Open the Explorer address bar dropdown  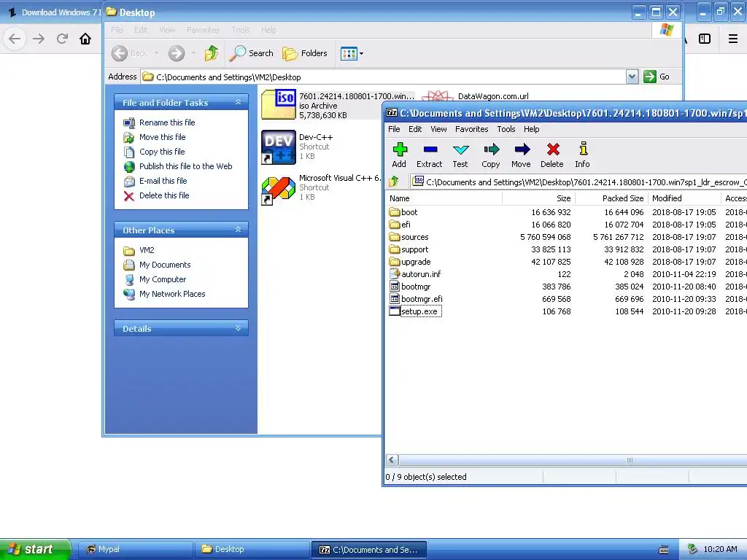pos(632,77)
